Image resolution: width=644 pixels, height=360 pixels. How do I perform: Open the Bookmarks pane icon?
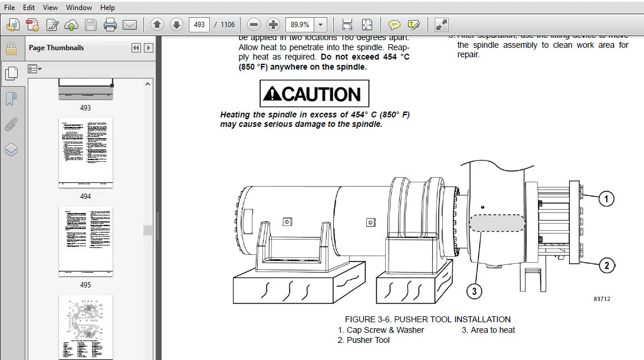11,99
